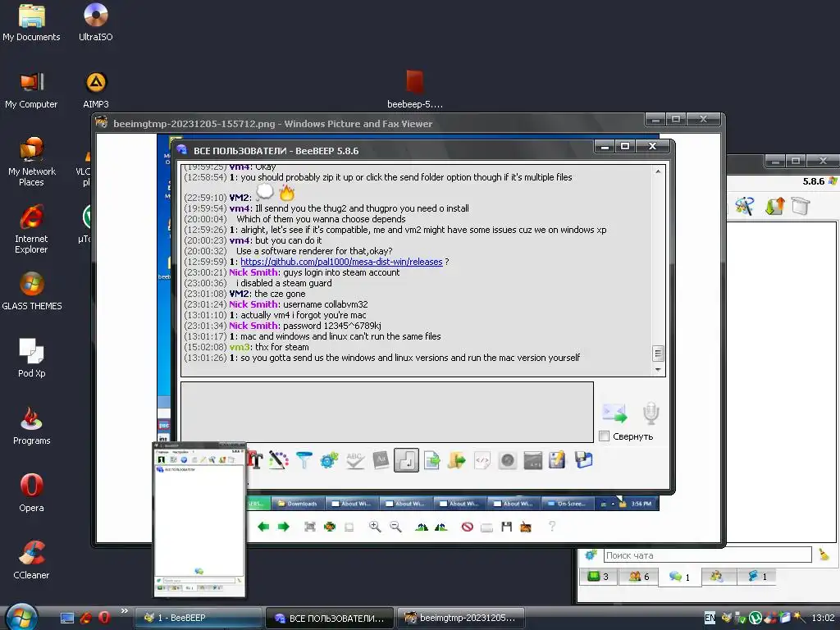Toggle the Return key send option

pos(406,460)
